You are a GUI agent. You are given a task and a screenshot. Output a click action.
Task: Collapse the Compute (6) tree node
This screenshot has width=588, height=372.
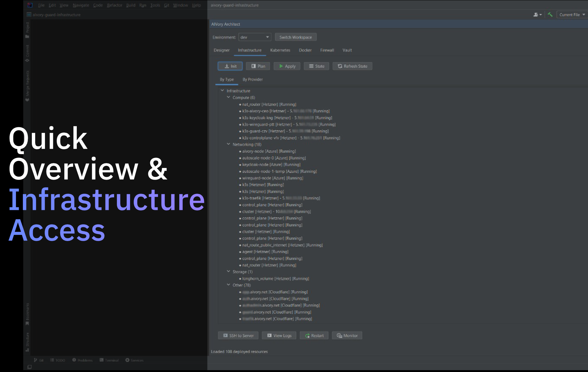(x=228, y=97)
